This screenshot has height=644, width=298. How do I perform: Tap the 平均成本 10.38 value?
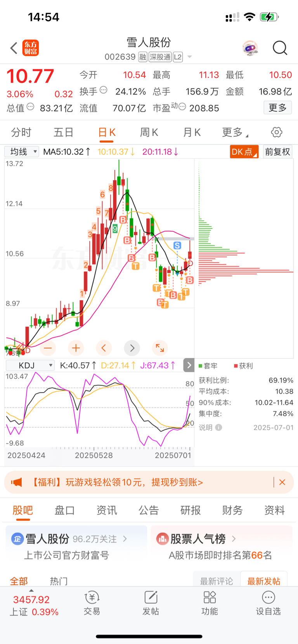tap(284, 391)
